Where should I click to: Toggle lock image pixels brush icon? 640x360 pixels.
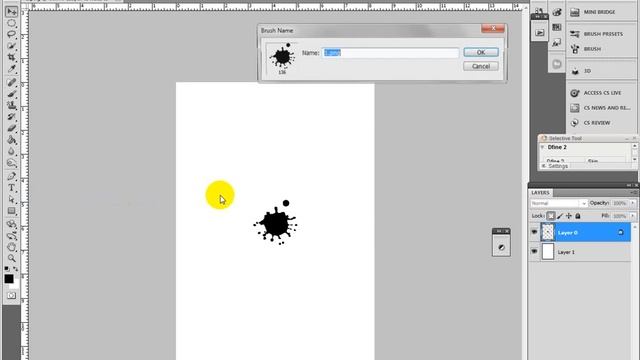point(560,216)
